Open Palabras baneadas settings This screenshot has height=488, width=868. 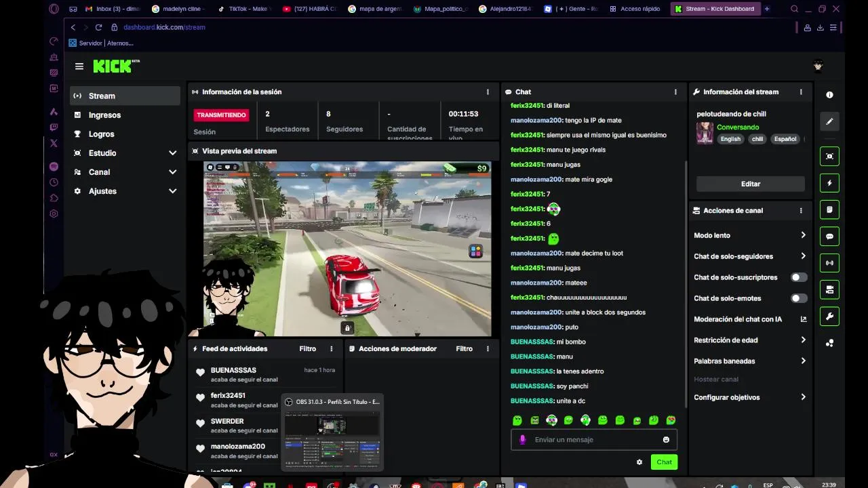pos(750,361)
